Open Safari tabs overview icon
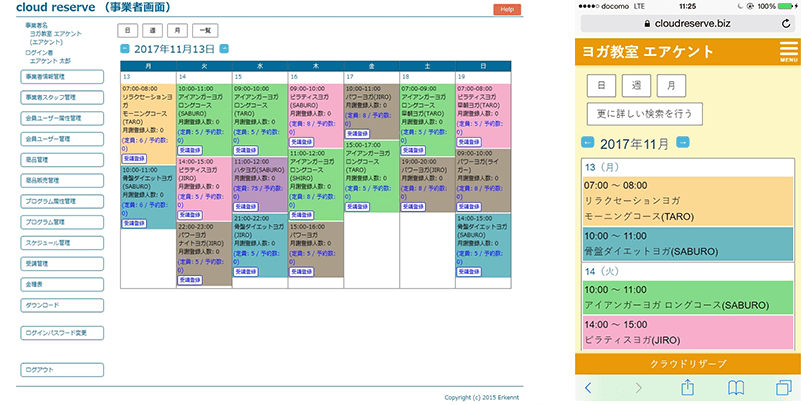The height and width of the screenshot is (405, 801). pos(783,388)
